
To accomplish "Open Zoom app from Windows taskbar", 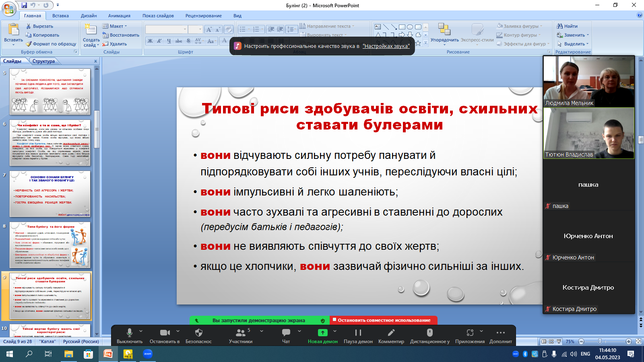I will (x=148, y=354).
